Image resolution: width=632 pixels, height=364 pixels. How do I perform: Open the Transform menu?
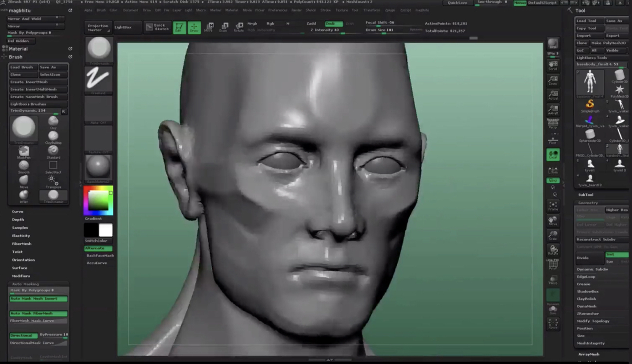click(372, 10)
